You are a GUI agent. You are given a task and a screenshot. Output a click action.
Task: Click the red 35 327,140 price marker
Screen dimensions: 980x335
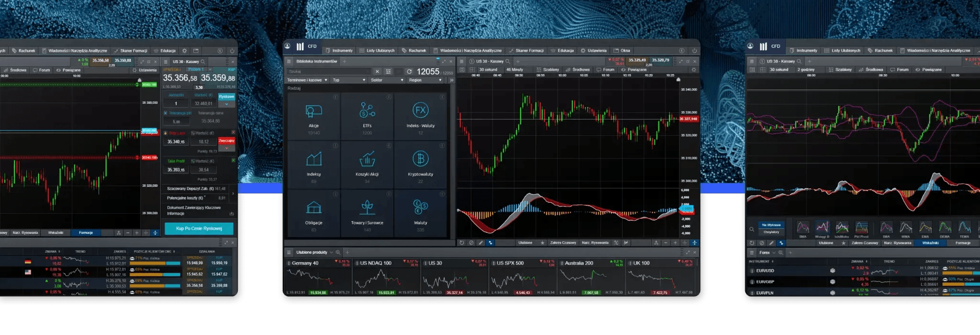point(688,119)
